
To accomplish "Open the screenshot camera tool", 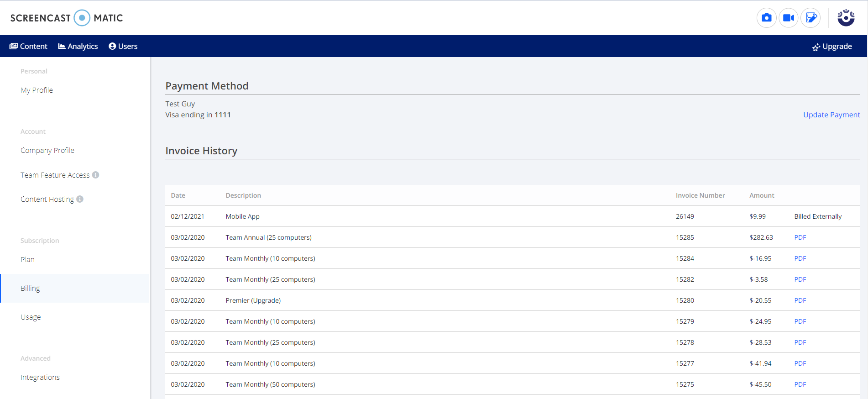I will pyautogui.click(x=767, y=18).
